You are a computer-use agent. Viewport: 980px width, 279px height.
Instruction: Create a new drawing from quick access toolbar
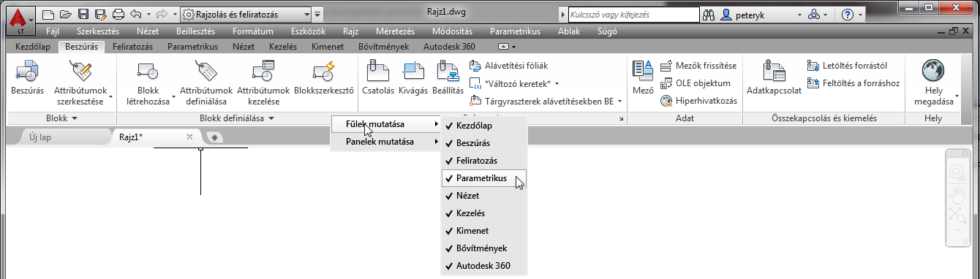pyautogui.click(x=48, y=14)
